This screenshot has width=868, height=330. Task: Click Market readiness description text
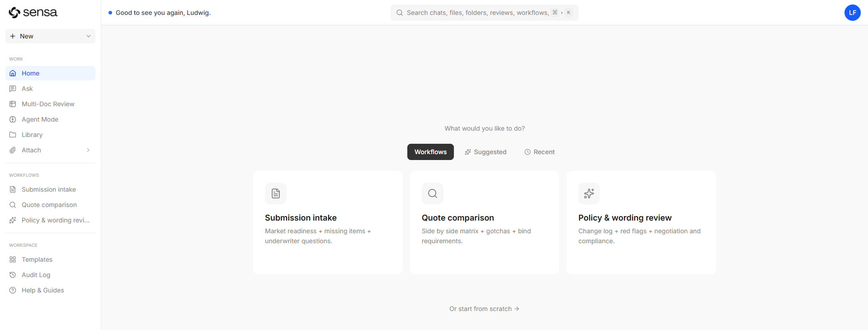318,236
